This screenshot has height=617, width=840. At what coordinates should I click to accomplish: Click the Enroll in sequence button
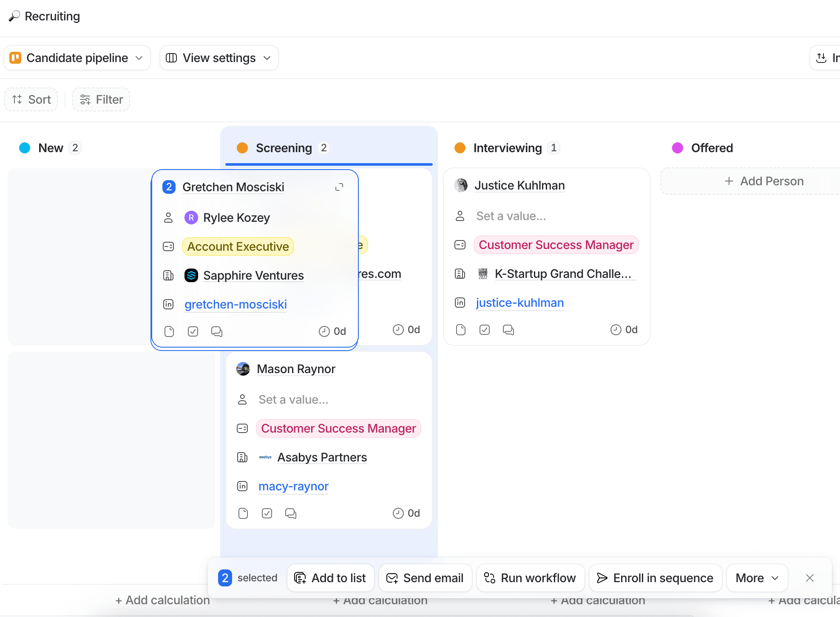coord(655,577)
